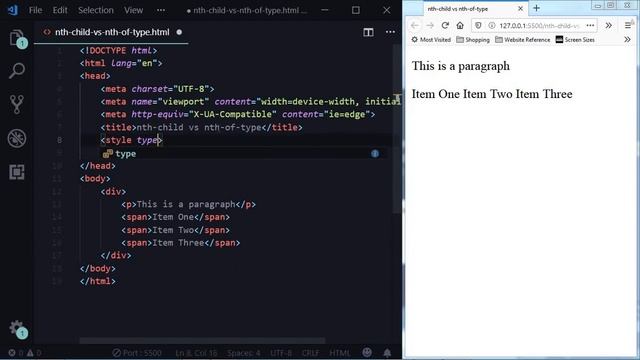Open the Screen Sizes bookmark
The width and height of the screenshot is (640, 360).
pyautogui.click(x=575, y=40)
